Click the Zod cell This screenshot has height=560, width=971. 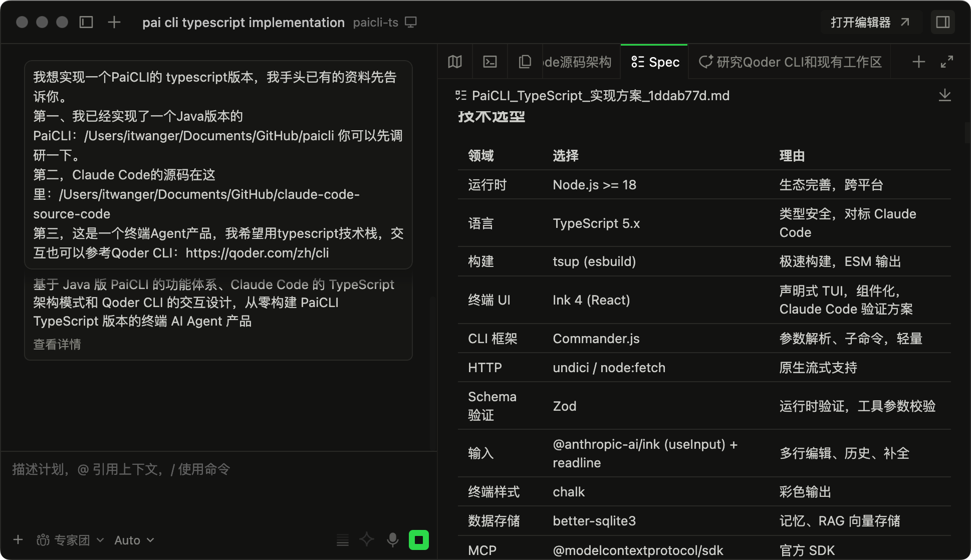[x=564, y=406]
